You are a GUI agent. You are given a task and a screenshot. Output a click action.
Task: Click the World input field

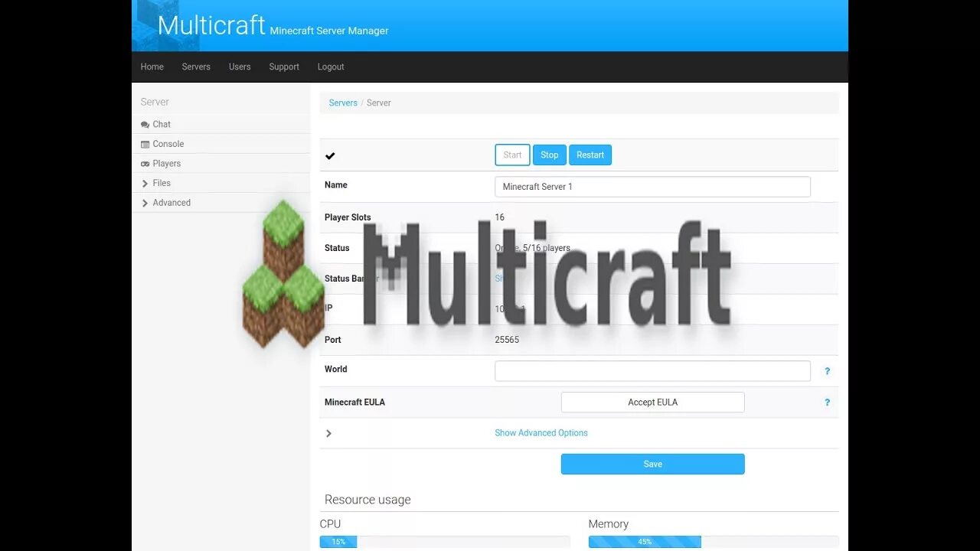(x=653, y=371)
